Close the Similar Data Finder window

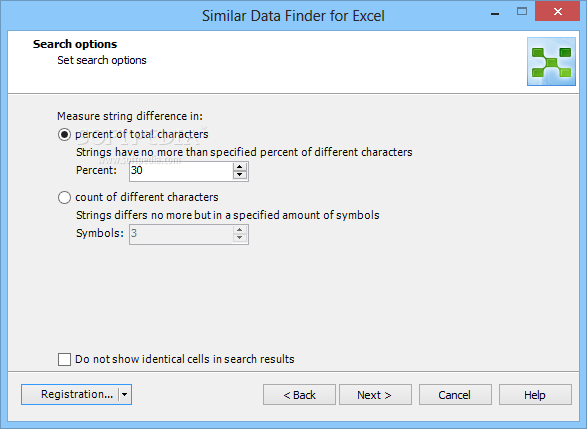tap(557, 12)
